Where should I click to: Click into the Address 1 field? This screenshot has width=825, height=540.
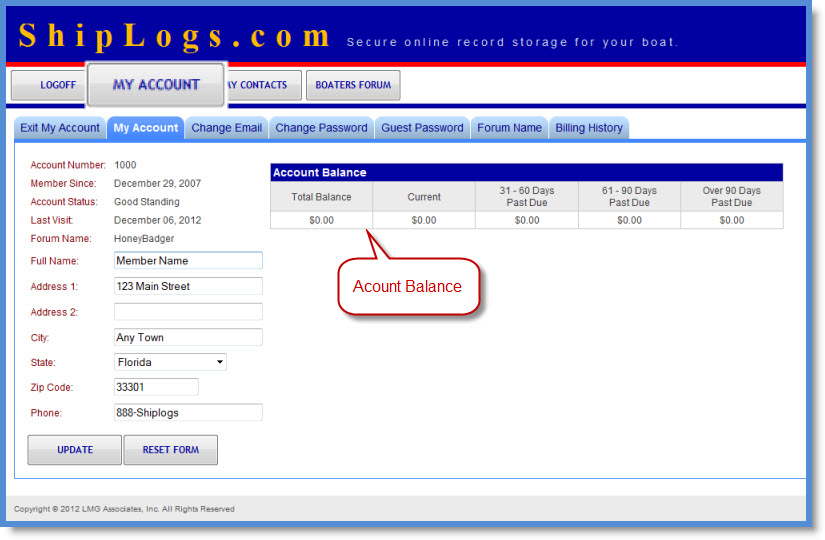(188, 286)
